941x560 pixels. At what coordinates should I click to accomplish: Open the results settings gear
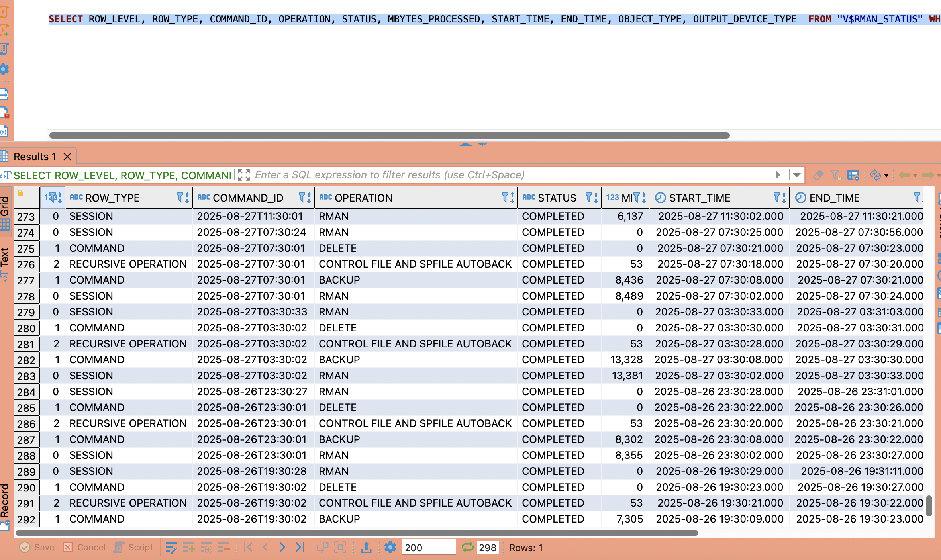click(x=390, y=548)
